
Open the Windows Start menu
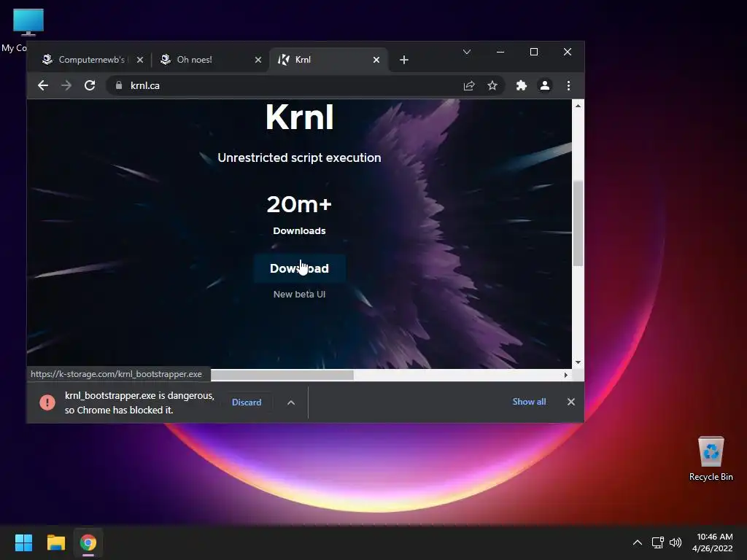pos(23,542)
